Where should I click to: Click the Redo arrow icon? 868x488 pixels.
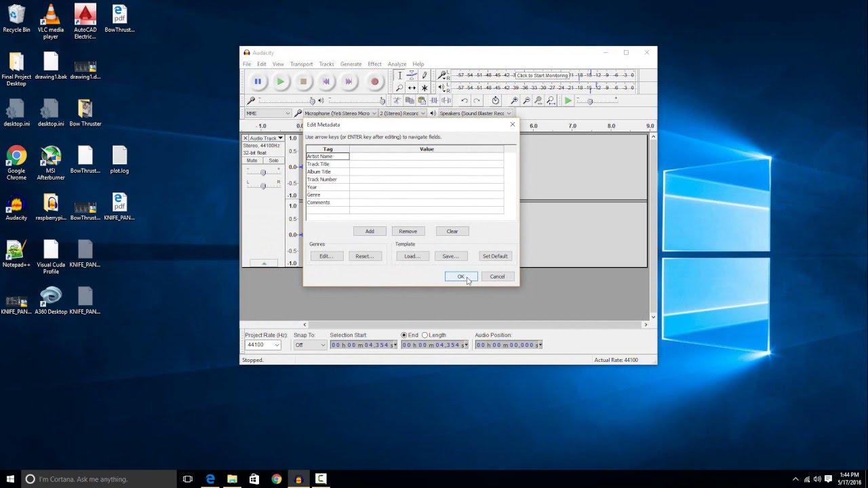click(477, 100)
